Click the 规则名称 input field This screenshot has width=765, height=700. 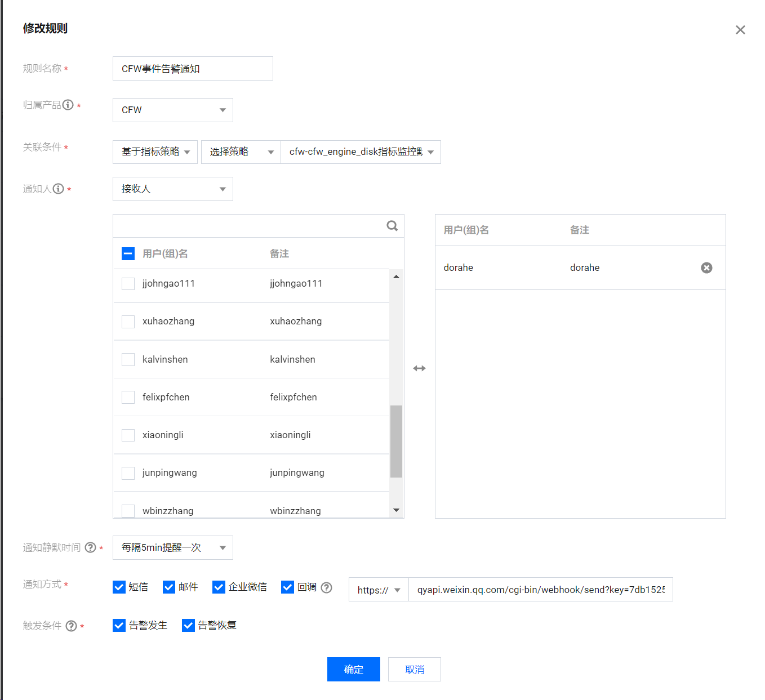pyautogui.click(x=193, y=69)
